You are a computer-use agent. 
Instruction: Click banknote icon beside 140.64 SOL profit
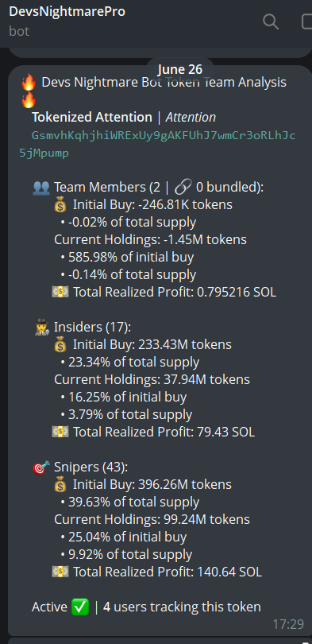(x=60, y=572)
